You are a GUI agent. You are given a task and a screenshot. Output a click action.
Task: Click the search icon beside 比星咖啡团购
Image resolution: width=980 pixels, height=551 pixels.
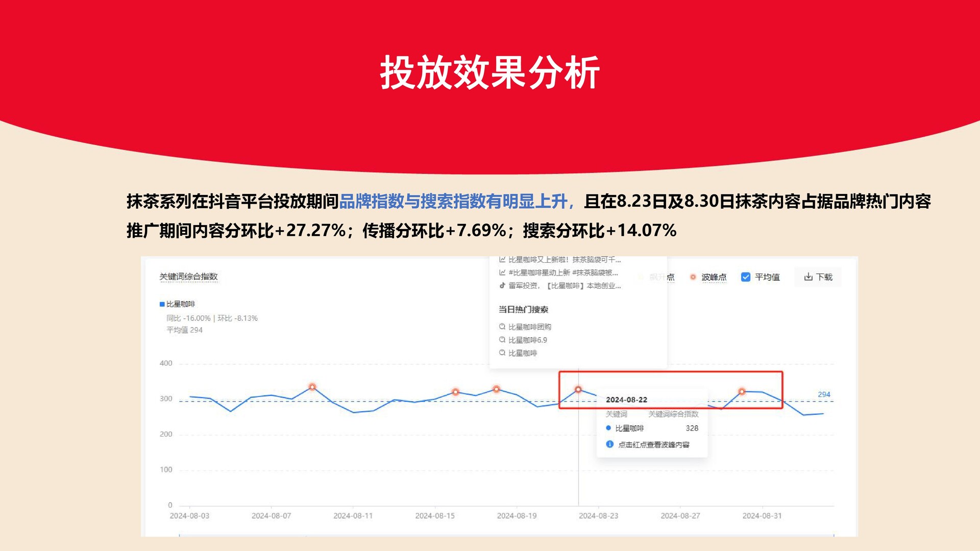click(502, 327)
